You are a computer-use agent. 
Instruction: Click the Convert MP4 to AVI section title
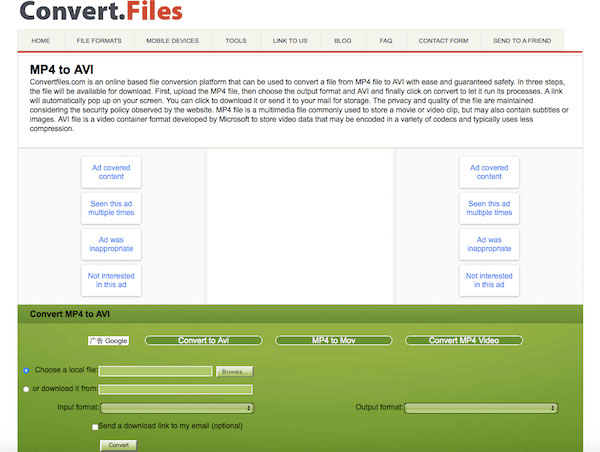70,314
